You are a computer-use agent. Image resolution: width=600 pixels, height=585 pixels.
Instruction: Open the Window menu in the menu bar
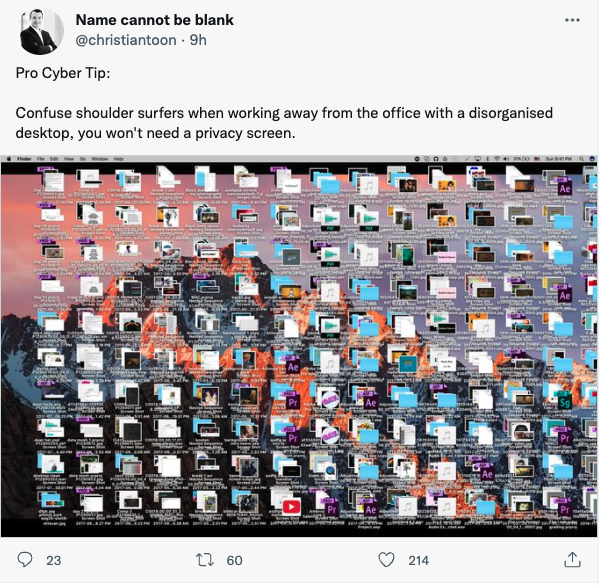[x=99, y=159]
